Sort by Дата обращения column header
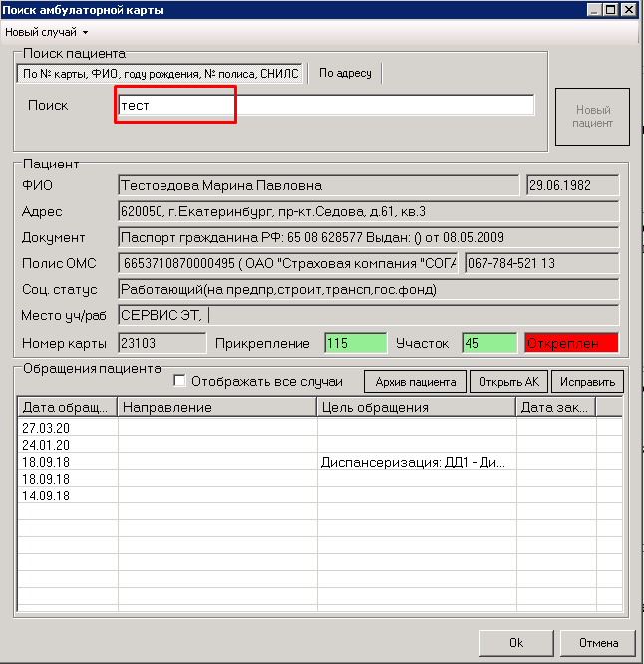This screenshot has height=664, width=644. (67, 407)
